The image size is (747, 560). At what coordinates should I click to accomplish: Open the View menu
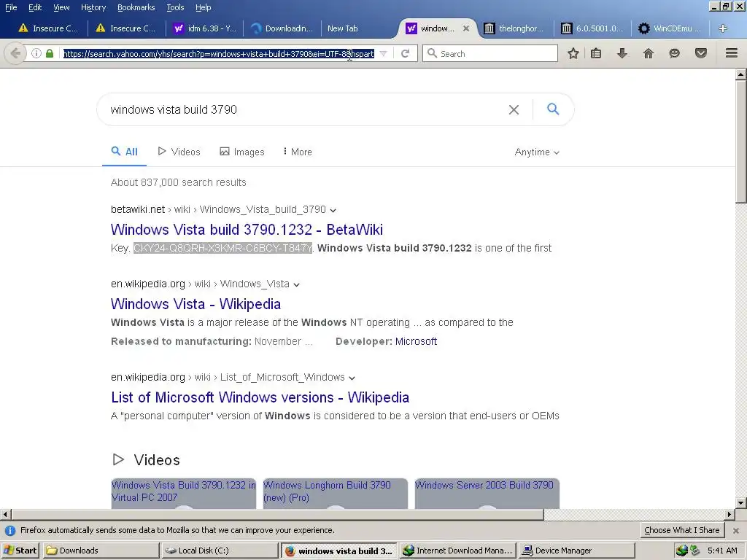click(x=61, y=7)
